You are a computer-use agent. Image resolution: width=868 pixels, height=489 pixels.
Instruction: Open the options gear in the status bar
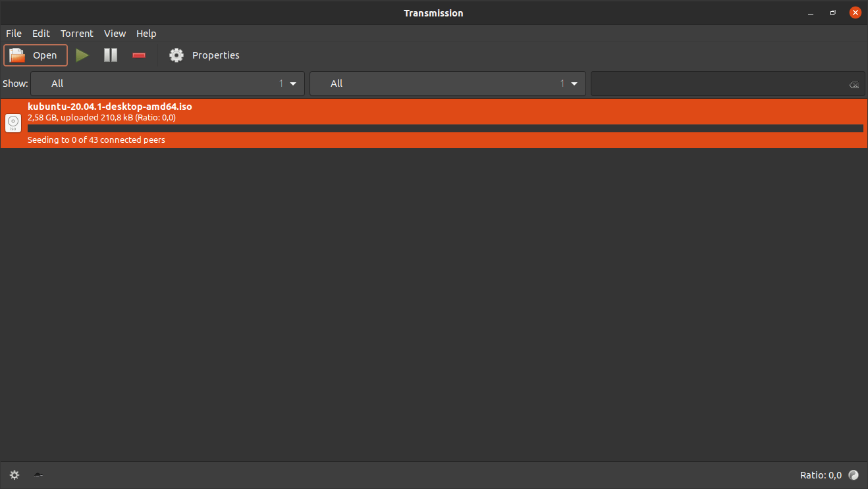[x=14, y=475]
